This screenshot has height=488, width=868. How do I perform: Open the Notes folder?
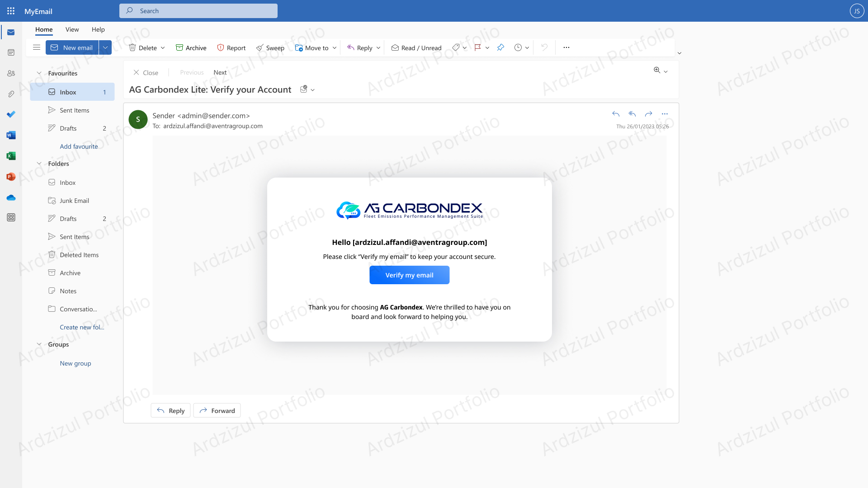(x=72, y=291)
